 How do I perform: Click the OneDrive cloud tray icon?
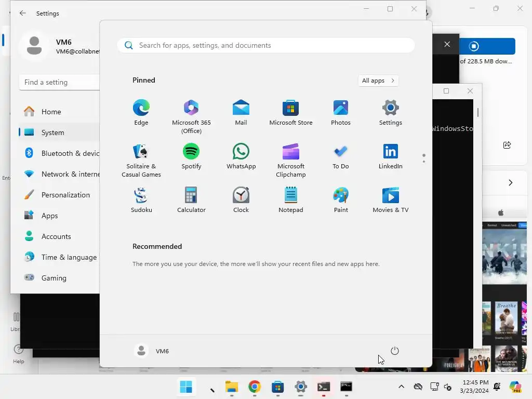click(x=418, y=387)
